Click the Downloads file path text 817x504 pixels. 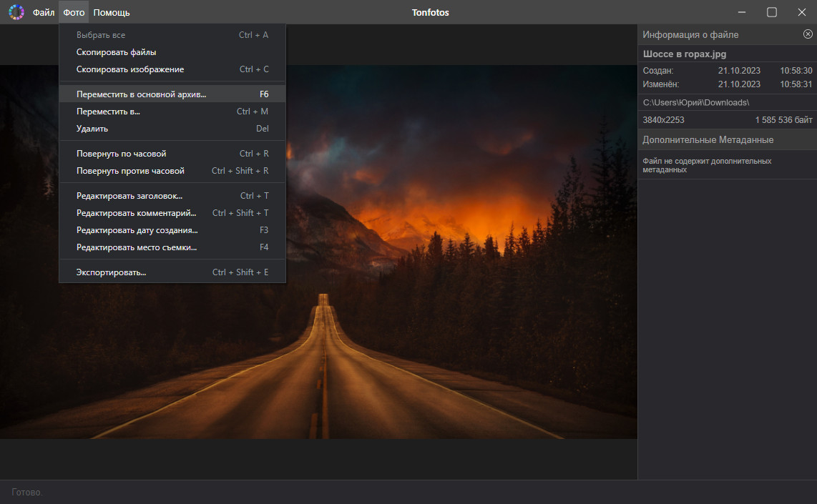pos(695,103)
